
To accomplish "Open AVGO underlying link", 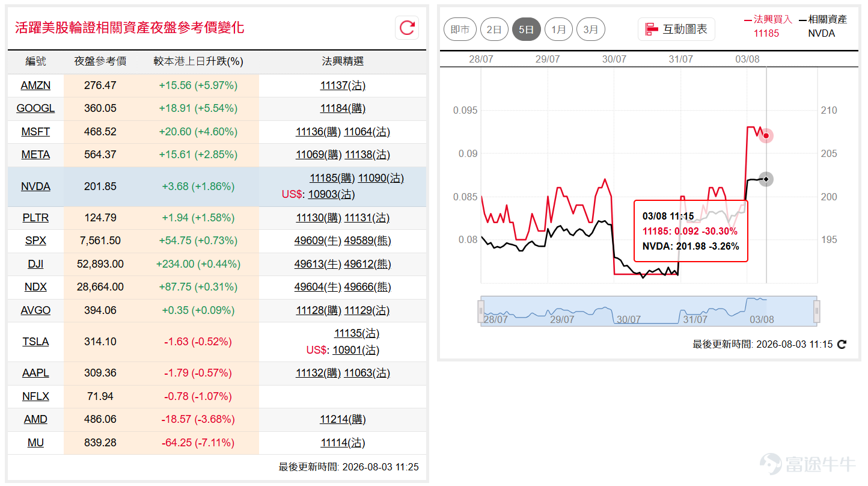I will [x=35, y=310].
